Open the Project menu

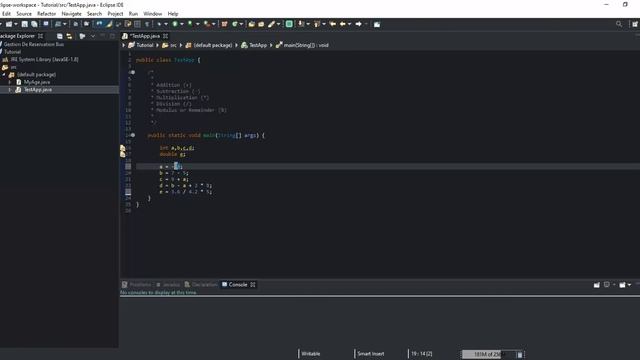coord(115,14)
